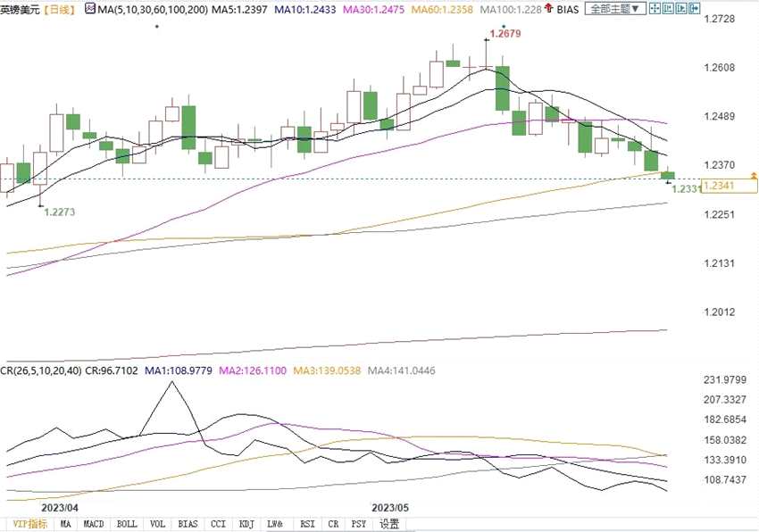Click the MA1:108.9779 value
Viewport: 759px width, 532px height.
tap(179, 370)
